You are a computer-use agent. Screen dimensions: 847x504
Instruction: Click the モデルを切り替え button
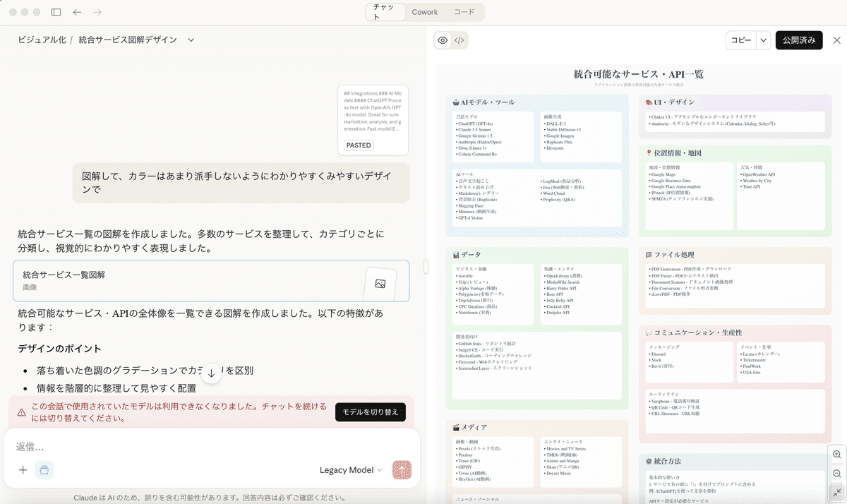[x=371, y=412]
